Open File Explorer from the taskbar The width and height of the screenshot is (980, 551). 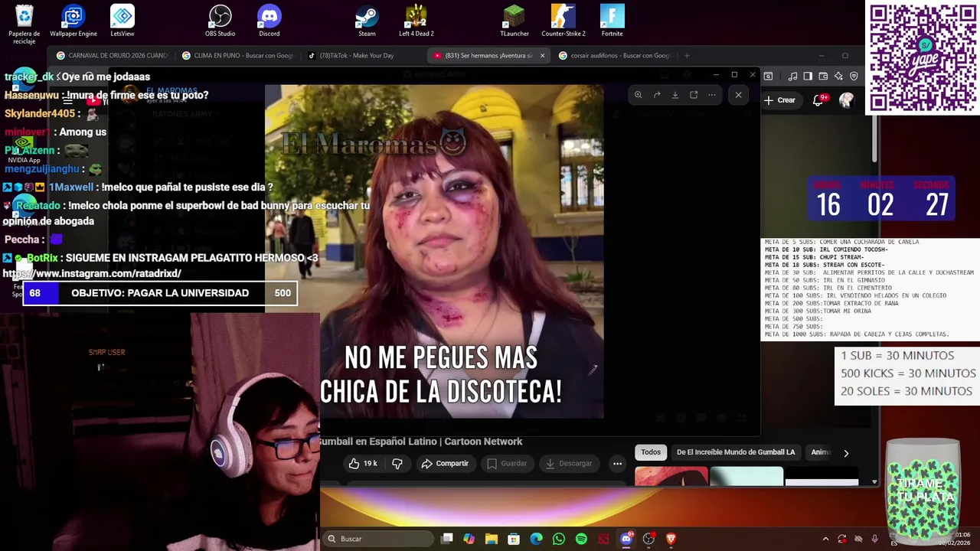point(492,539)
